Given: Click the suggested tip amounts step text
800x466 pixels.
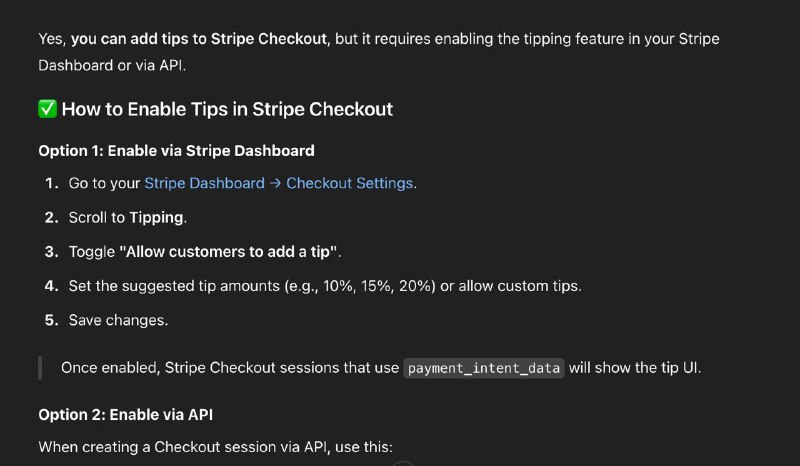Looking at the screenshot, I should (325, 286).
